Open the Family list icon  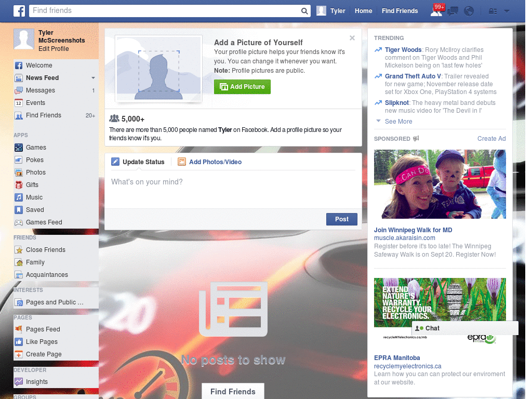pyautogui.click(x=19, y=262)
